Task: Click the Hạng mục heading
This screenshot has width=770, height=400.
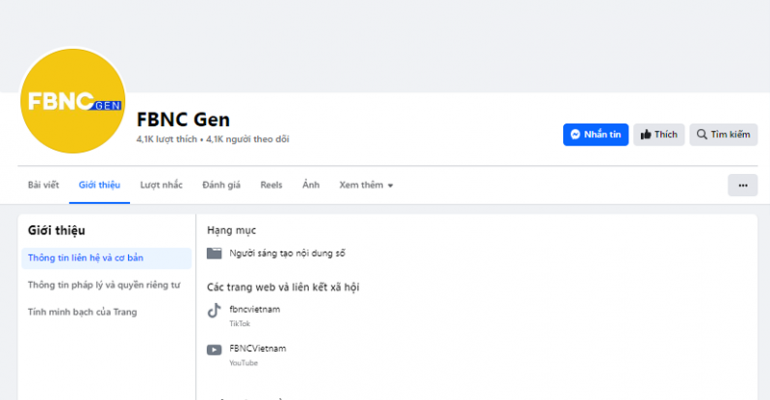Action: (x=231, y=230)
